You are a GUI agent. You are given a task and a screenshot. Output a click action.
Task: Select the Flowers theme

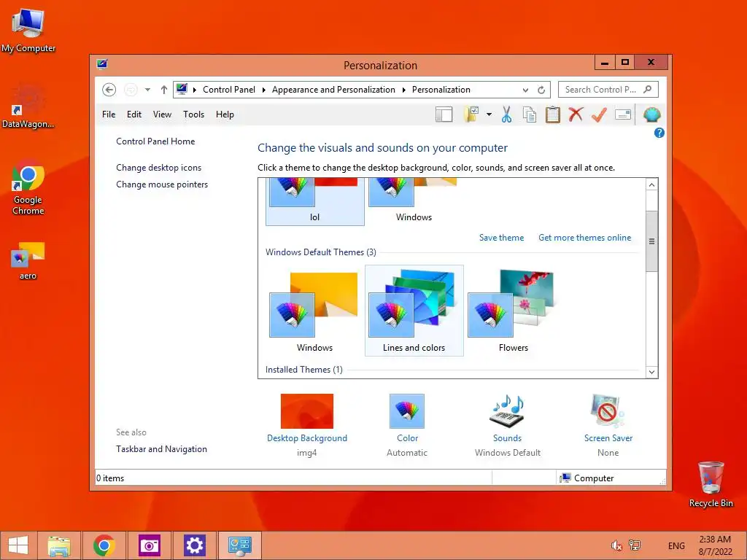tap(513, 311)
